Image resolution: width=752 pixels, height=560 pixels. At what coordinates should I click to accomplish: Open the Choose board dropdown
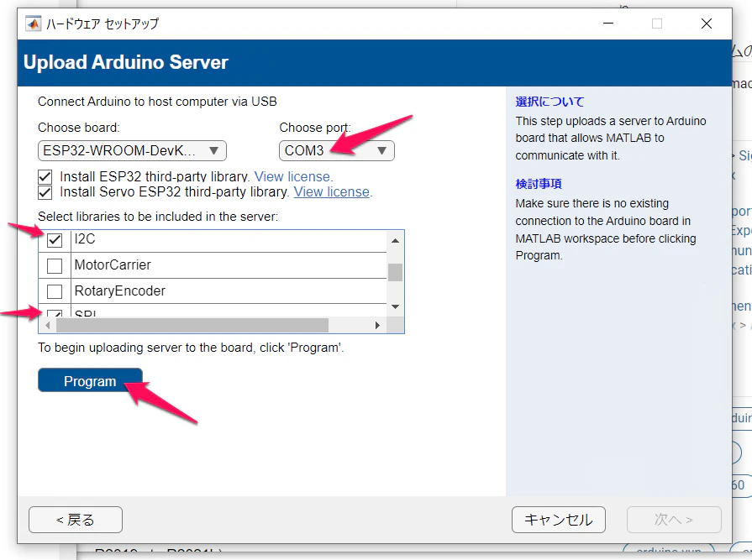click(x=132, y=151)
